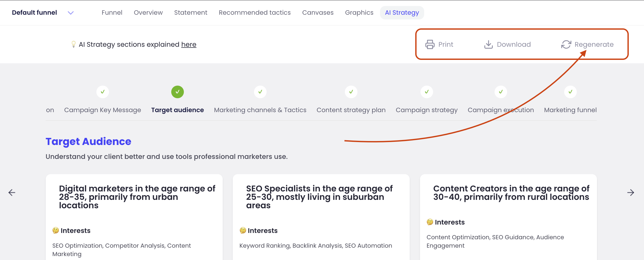Open the Default funnel dropdown
The width and height of the screenshot is (644, 260).
70,12
